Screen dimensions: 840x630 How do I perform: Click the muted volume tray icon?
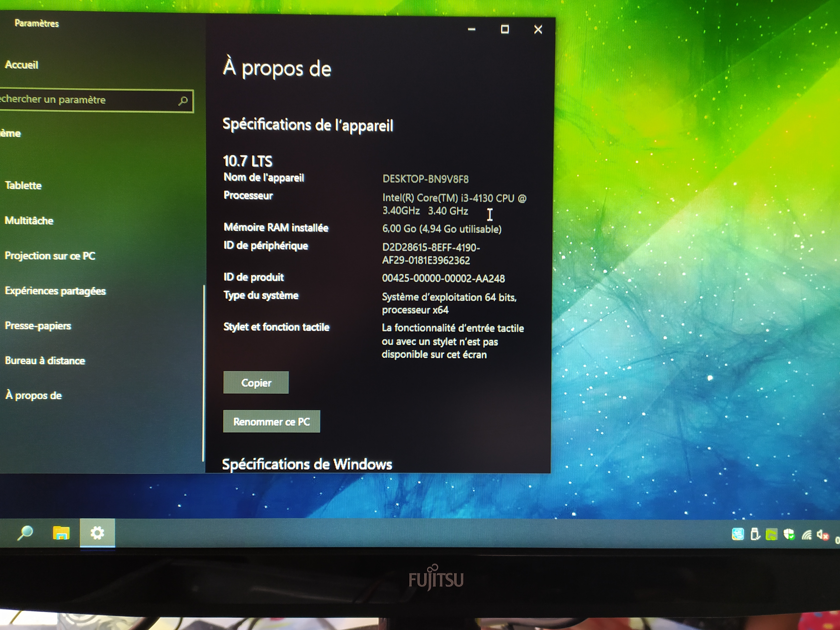point(823,535)
